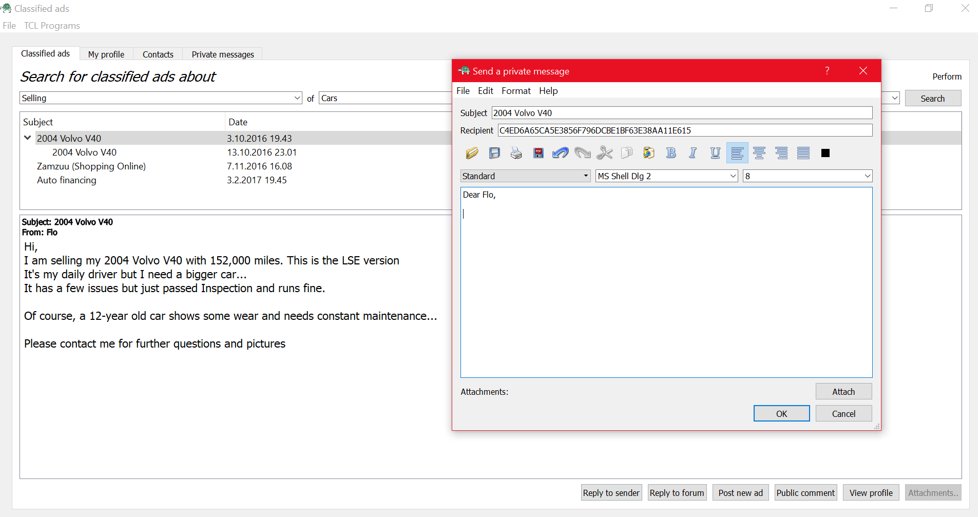Print the message
This screenshot has height=517, width=980.
coord(516,153)
